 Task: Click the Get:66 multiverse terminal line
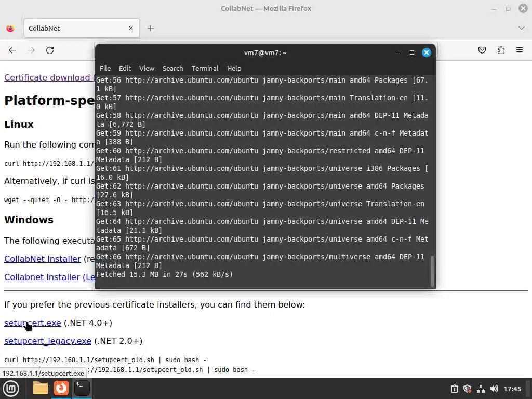260,261
